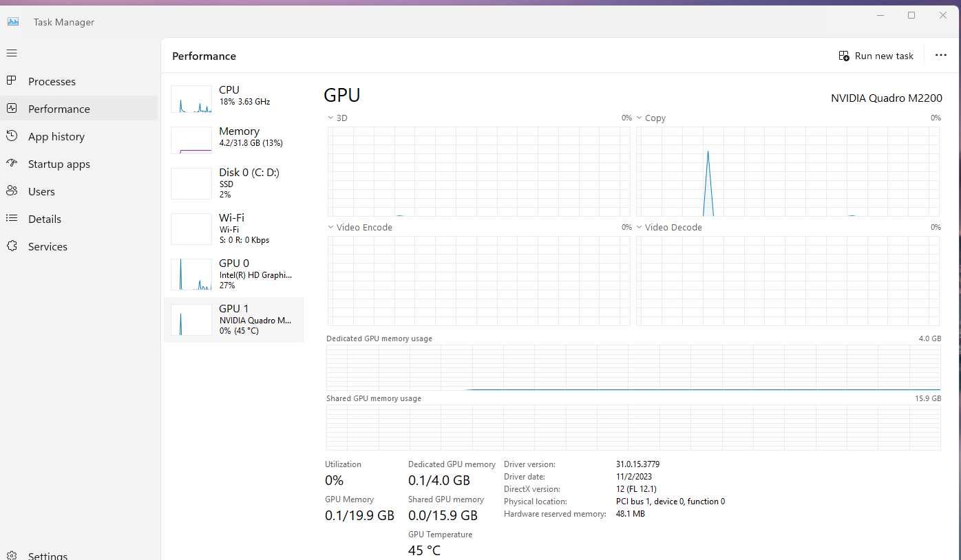
Task: Select the Memory performance graph thumbnail
Action: (191, 140)
